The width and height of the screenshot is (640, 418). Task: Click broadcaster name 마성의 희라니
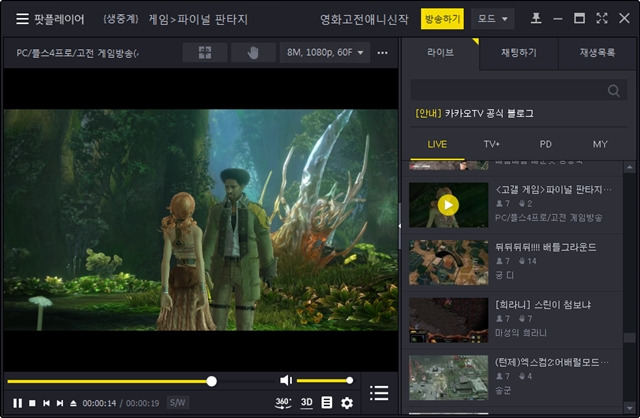click(520, 333)
